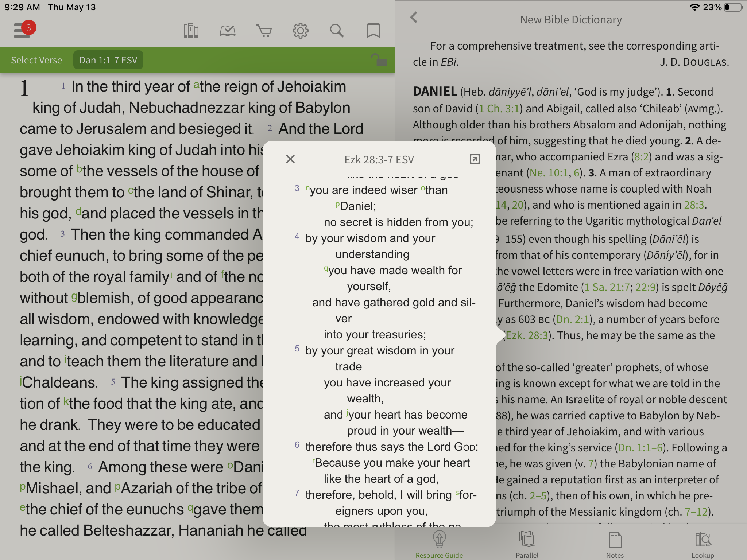Open the Ezra 8:2 reference link
The image size is (747, 560).
tap(642, 157)
